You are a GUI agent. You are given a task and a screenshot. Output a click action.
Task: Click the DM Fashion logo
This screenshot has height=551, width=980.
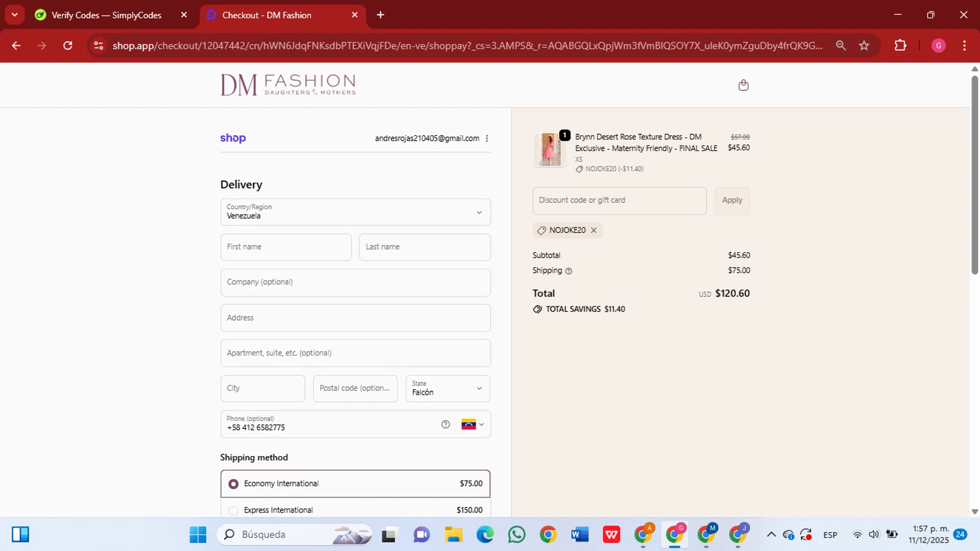coord(288,85)
